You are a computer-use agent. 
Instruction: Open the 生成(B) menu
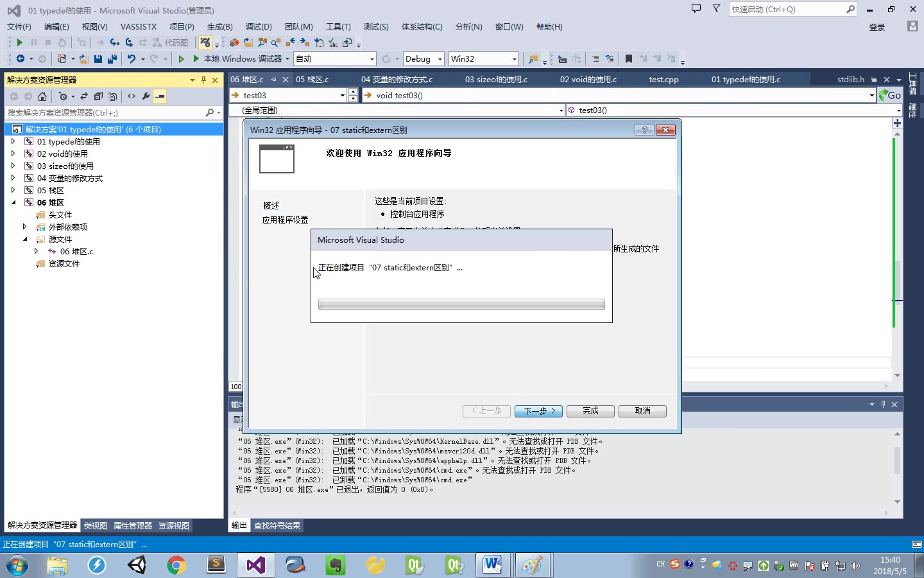pyautogui.click(x=219, y=26)
